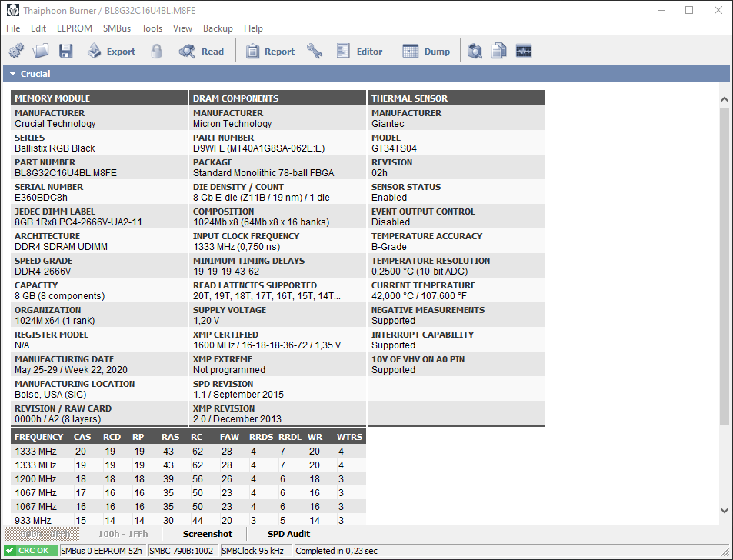
Task: Click the JEDEC label 8GB 1Rx8 PC4-2666V-UA2-11
Action: point(78,222)
